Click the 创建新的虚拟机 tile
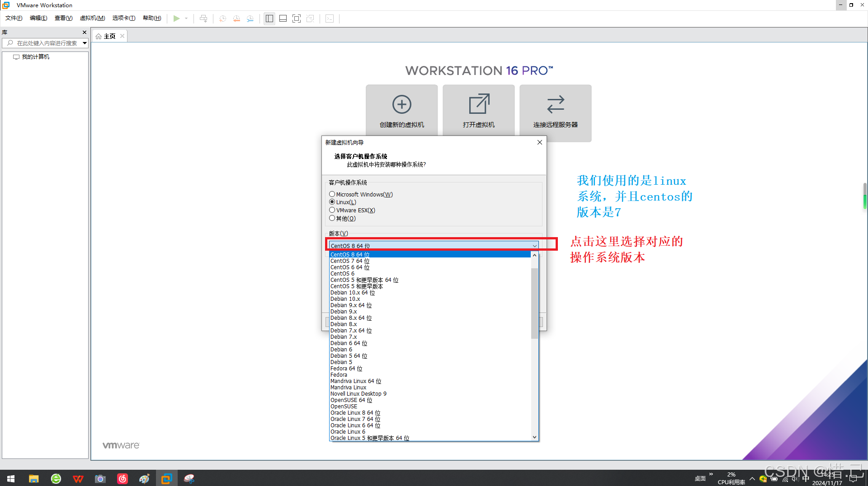Viewport: 868px width, 486px height. (402, 111)
